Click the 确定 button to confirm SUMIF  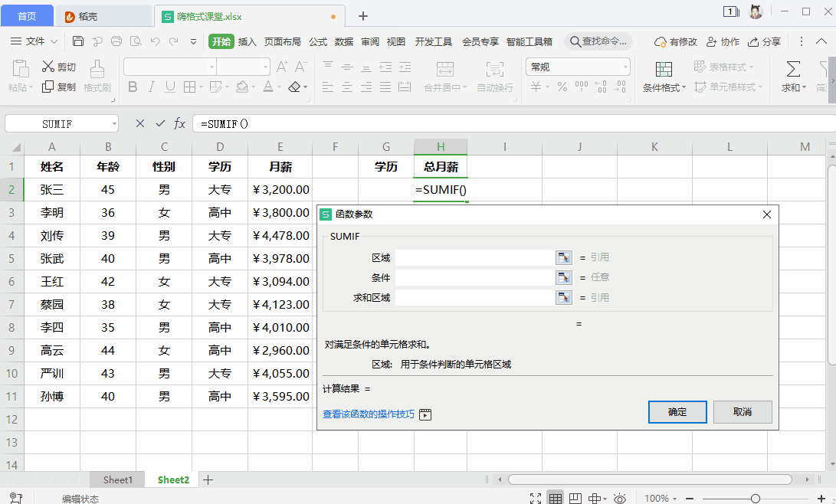coord(677,412)
